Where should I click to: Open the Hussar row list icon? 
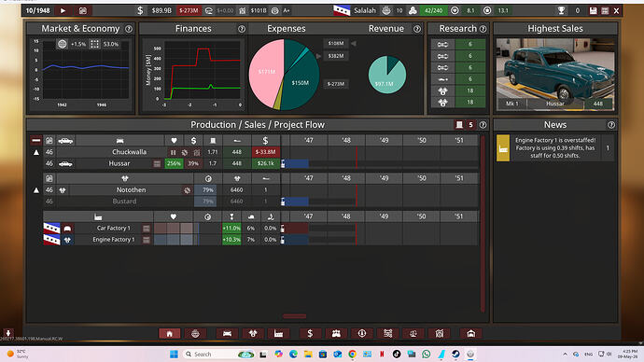(157, 164)
